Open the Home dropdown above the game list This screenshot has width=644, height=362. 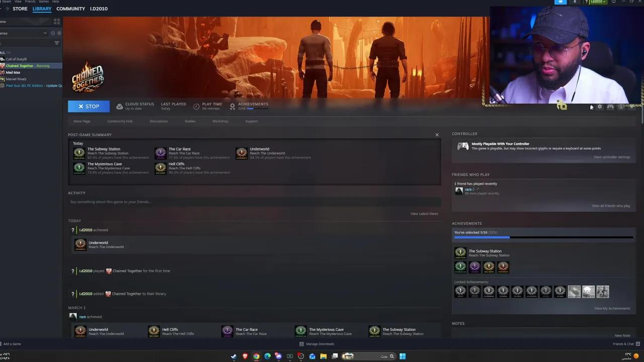5,22
